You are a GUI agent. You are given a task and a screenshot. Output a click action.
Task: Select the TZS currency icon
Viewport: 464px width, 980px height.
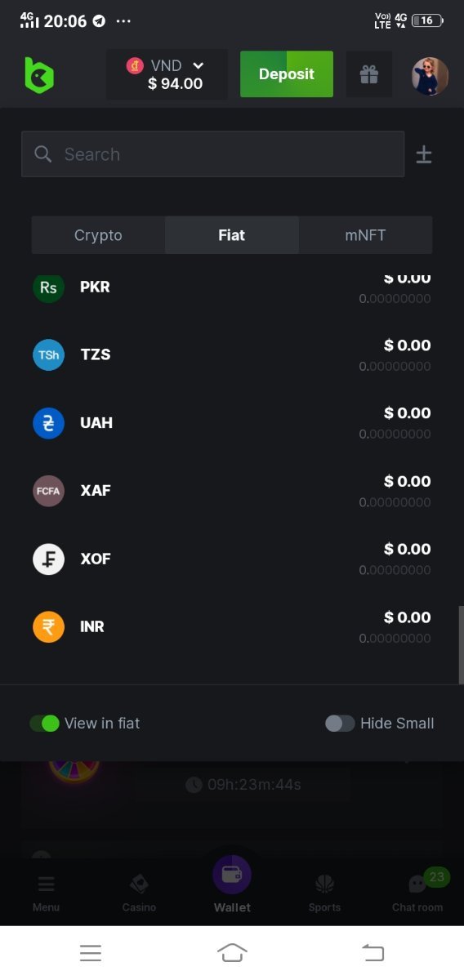48,354
